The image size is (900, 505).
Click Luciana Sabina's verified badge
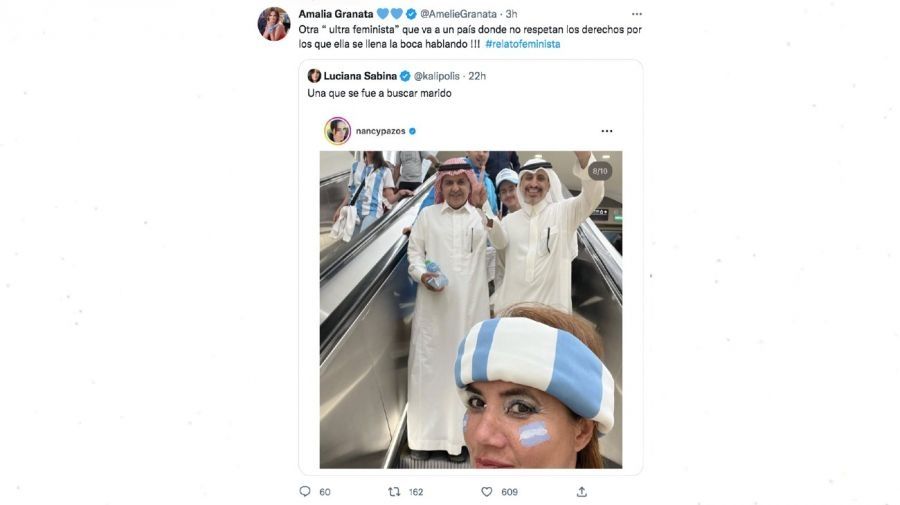click(x=405, y=76)
